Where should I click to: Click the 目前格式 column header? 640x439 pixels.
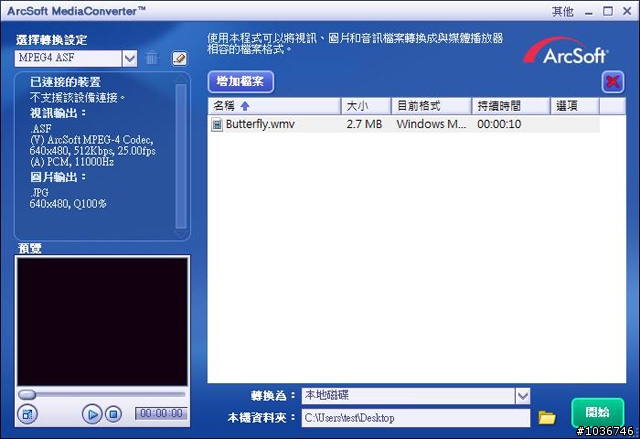click(431, 106)
